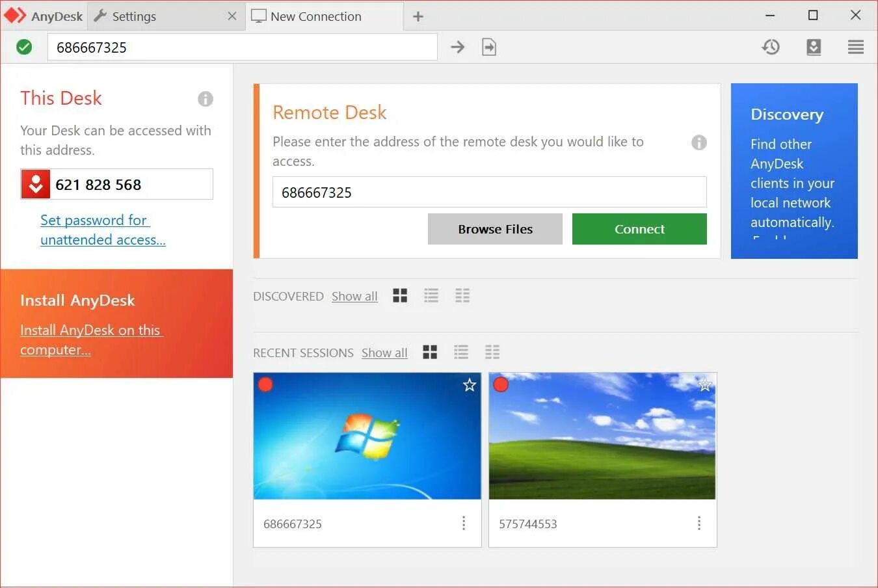Click the Remote Desk info icon

pos(699,142)
